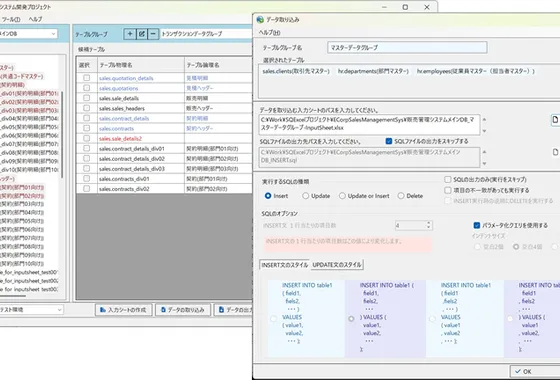
Task: Browse for the SQL output path file icon
Action: tap(555, 152)
